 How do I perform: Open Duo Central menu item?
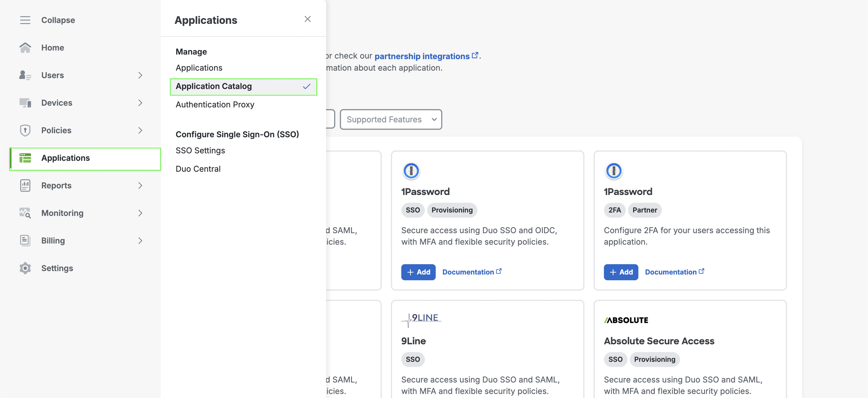(198, 169)
